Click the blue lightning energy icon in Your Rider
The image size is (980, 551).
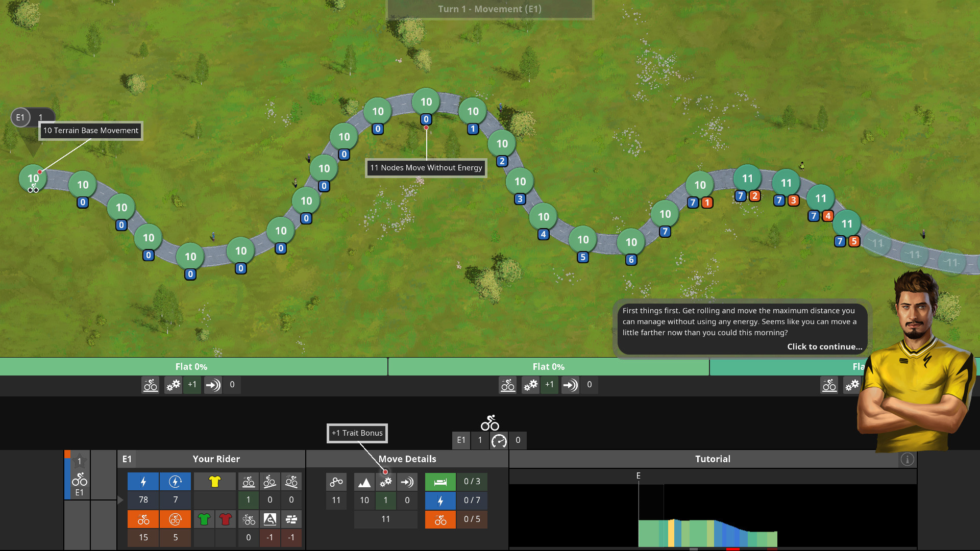pyautogui.click(x=143, y=482)
